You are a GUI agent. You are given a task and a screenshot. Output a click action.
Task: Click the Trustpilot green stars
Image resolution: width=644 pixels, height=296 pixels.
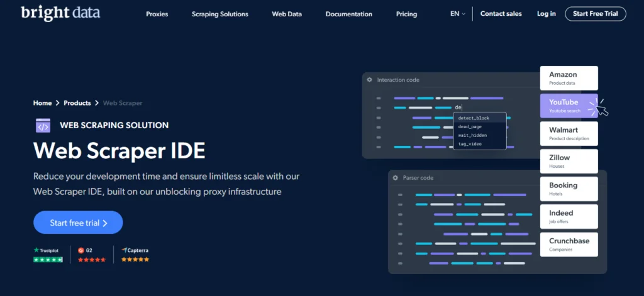[x=48, y=260]
